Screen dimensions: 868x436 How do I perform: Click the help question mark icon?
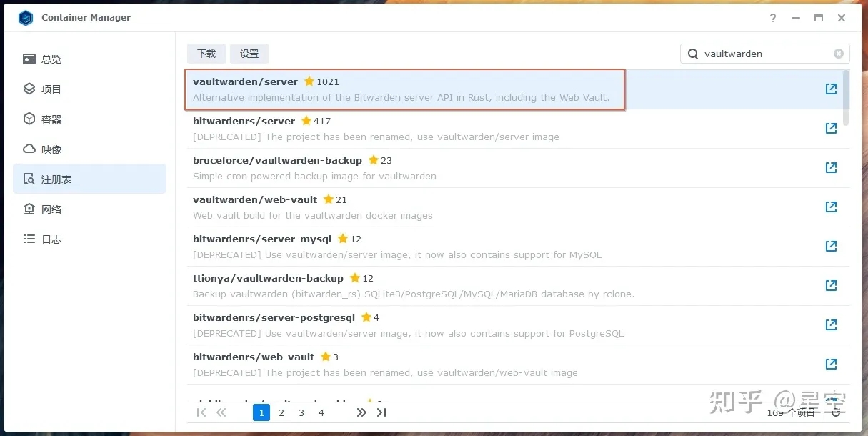tap(773, 18)
